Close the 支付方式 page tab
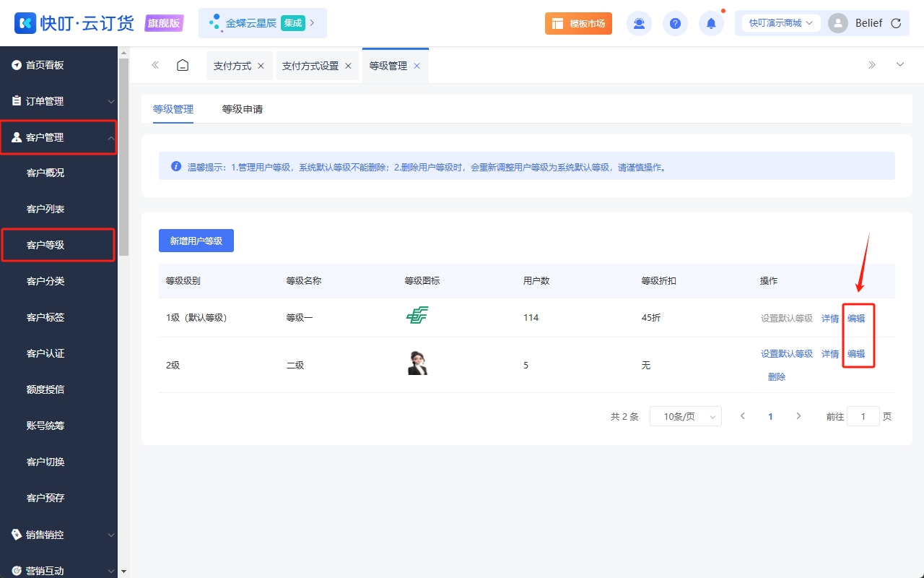This screenshot has height=578, width=924. tap(261, 66)
